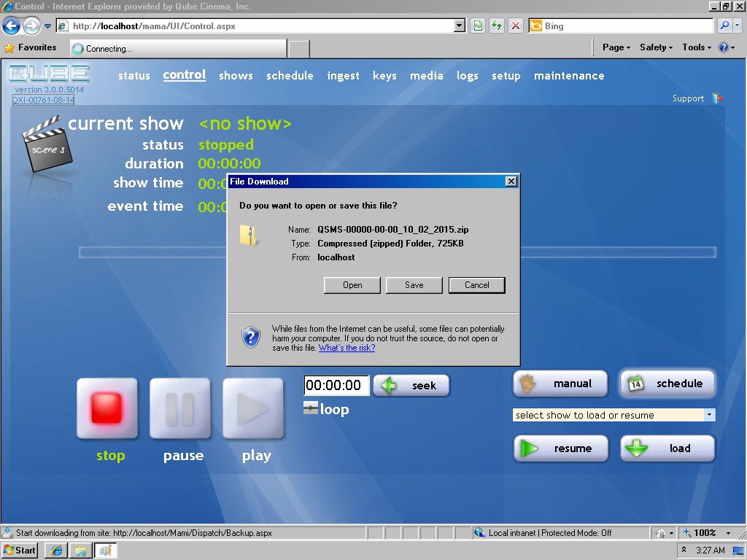This screenshot has height=560, width=747.
Task: Open the setup tab
Action: point(506,76)
